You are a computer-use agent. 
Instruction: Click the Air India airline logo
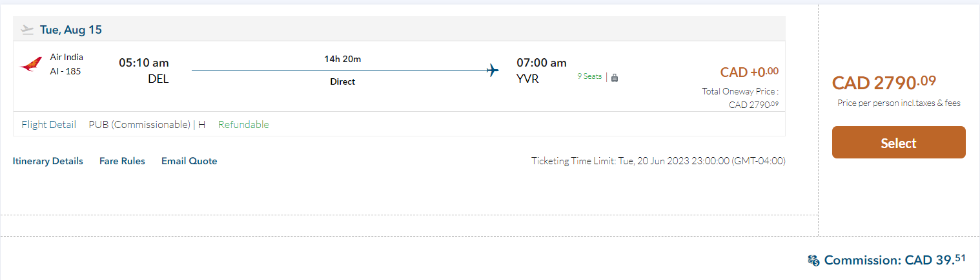pos(31,65)
